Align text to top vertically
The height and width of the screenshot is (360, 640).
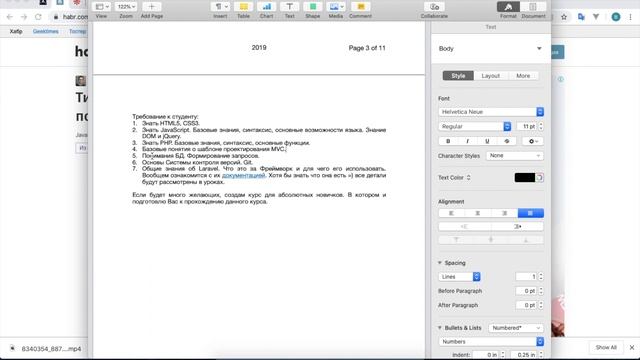[x=456, y=240]
